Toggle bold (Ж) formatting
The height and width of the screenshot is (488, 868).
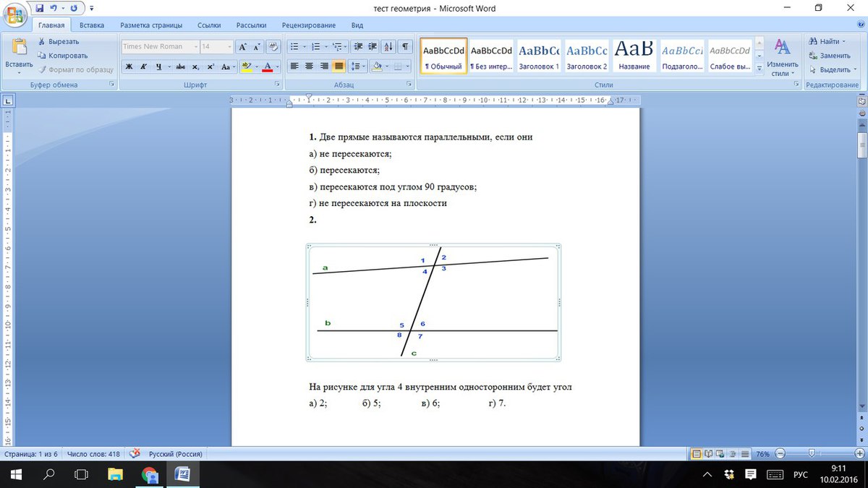pos(129,67)
